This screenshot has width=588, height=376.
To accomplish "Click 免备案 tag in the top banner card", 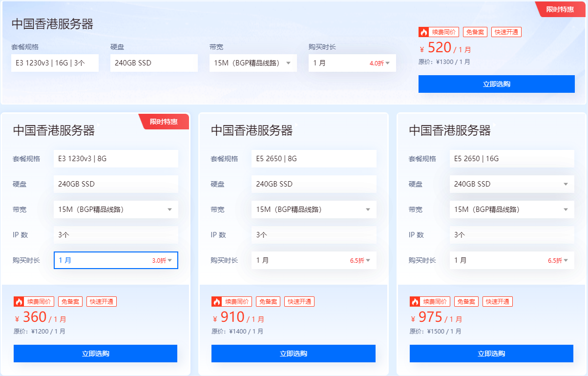I will 475,32.
